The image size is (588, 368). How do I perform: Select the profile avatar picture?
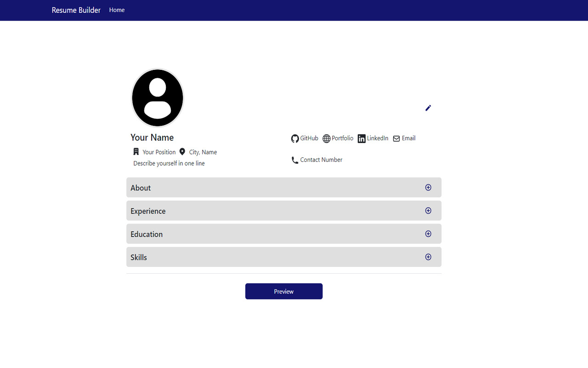[158, 98]
